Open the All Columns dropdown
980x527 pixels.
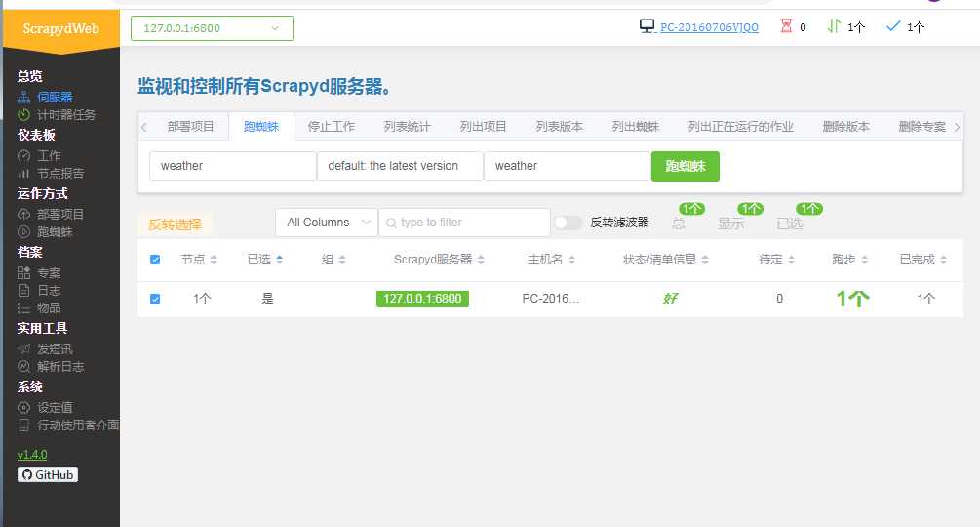tap(327, 223)
